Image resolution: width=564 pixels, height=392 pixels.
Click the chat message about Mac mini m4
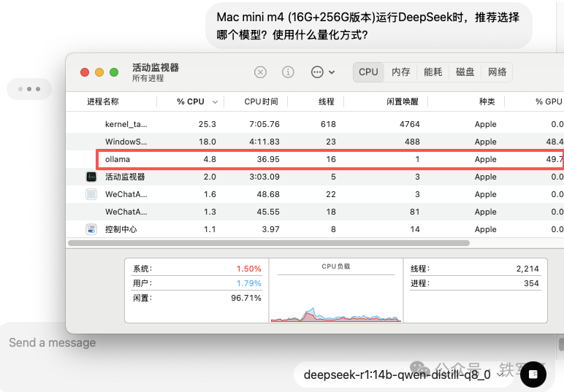click(x=368, y=26)
